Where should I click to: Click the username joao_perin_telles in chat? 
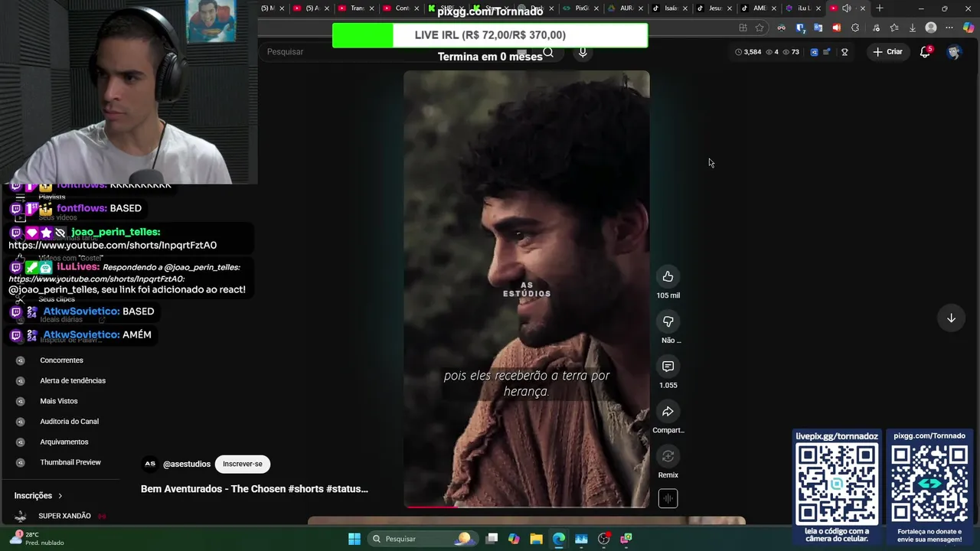coord(116,232)
